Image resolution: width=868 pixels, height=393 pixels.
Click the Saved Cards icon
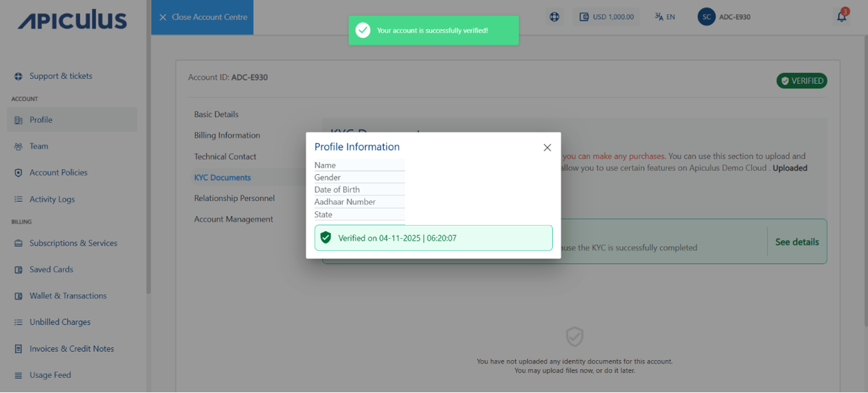coord(19,270)
